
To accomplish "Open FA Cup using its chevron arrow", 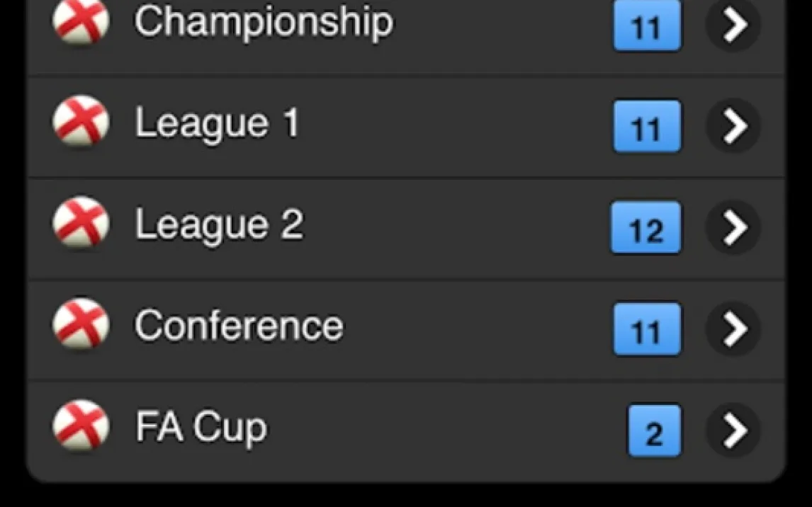I will click(733, 430).
